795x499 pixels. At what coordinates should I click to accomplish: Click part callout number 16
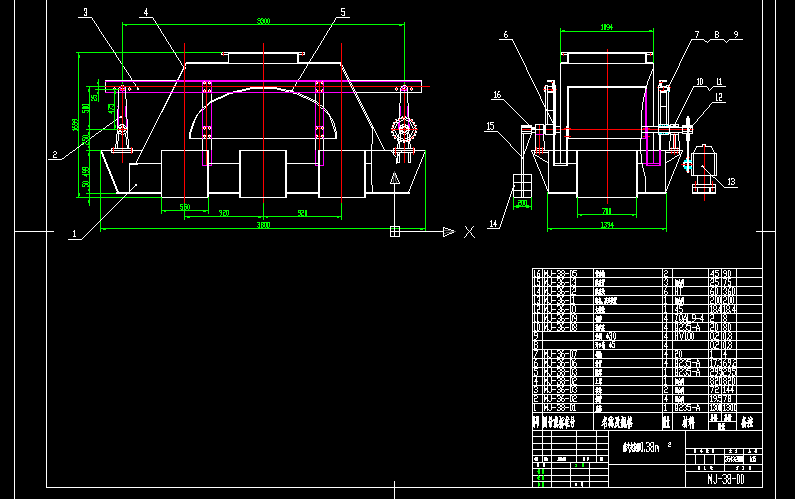(495, 95)
